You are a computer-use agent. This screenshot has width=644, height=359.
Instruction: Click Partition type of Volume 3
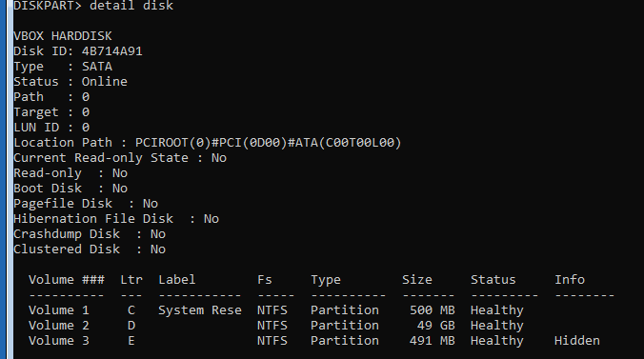(x=345, y=341)
